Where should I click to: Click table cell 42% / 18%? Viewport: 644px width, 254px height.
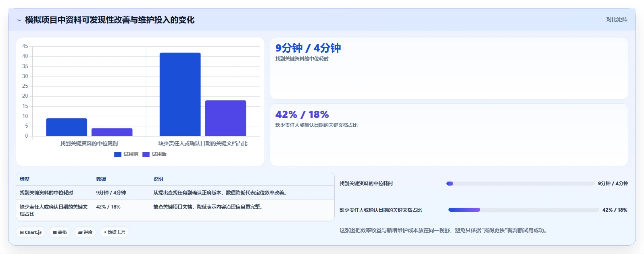pyautogui.click(x=108, y=207)
